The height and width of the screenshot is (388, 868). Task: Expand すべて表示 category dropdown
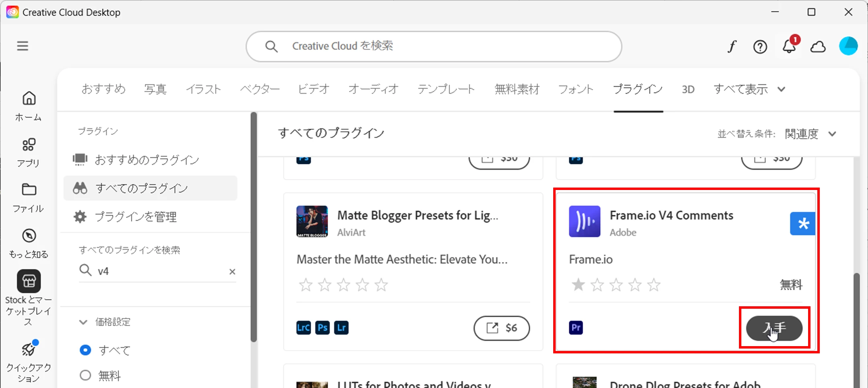749,89
